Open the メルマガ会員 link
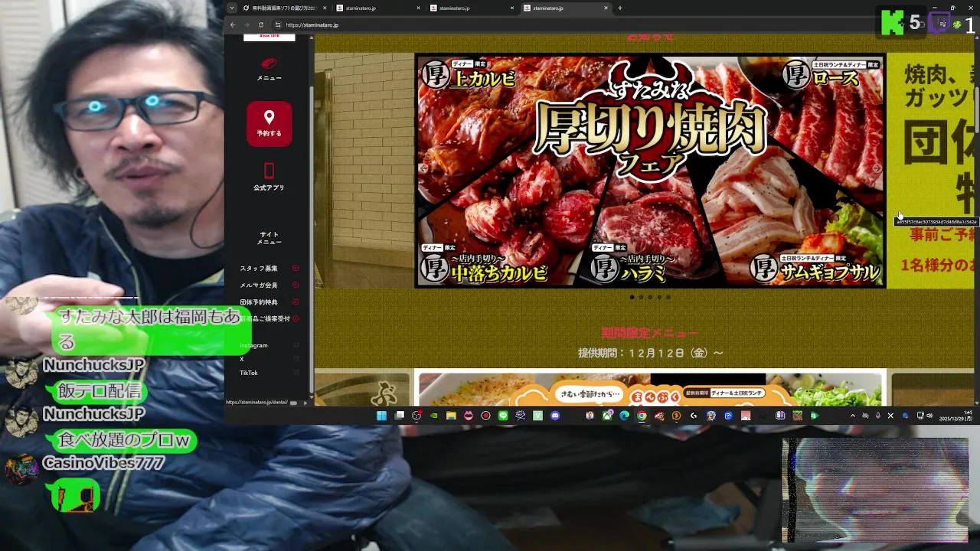This screenshot has height=551, width=980. tap(259, 285)
